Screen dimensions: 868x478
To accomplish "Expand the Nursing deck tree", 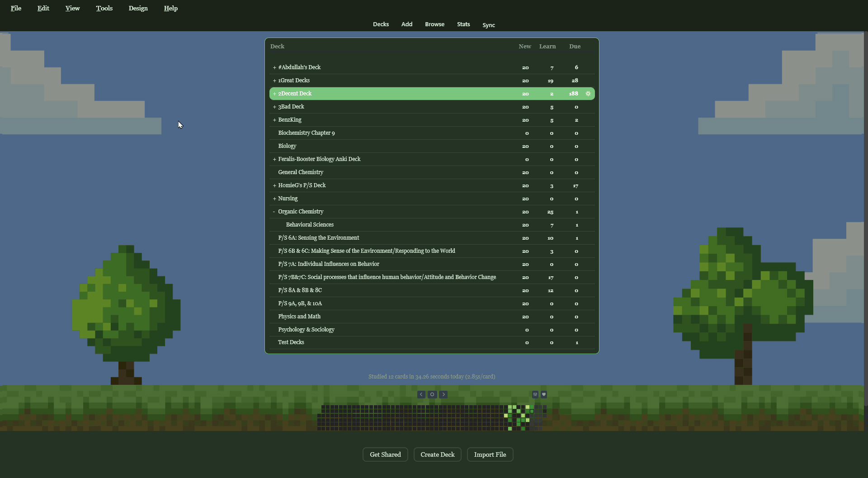I will [274, 199].
